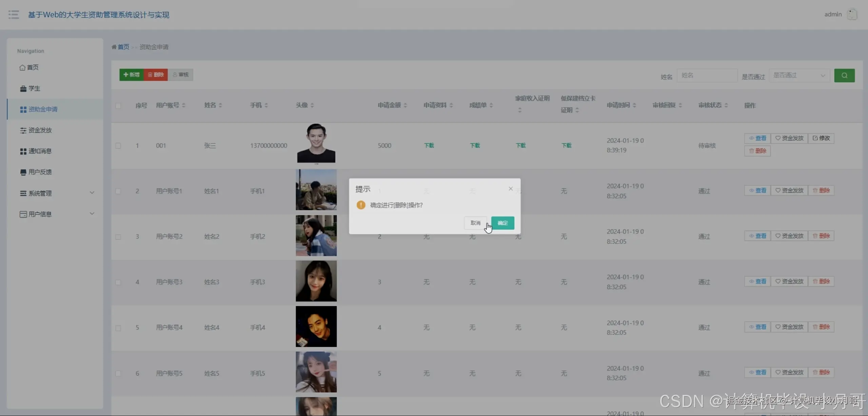Click the admin avatar icon
Viewport: 868px width, 416px height.
(x=852, y=15)
